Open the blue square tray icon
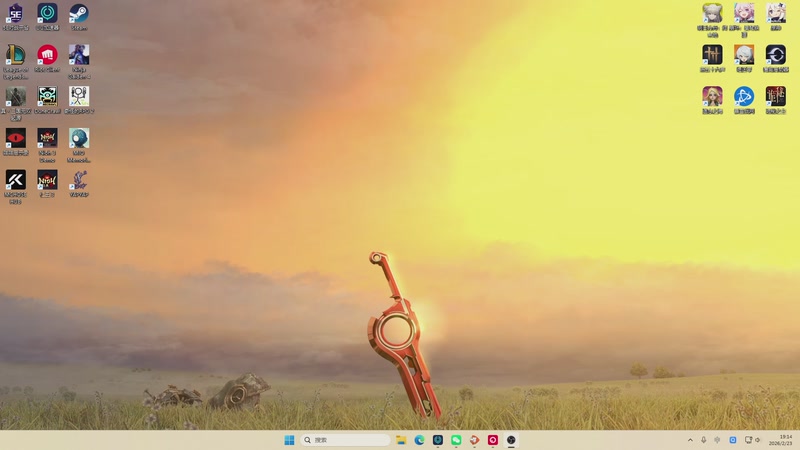Viewport: 800px width, 450px height. [x=733, y=440]
